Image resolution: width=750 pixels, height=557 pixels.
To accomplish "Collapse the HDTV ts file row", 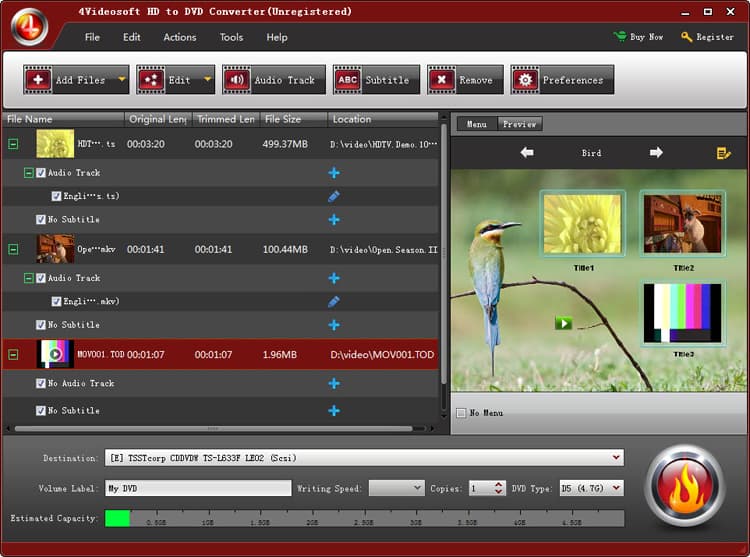I will point(13,143).
